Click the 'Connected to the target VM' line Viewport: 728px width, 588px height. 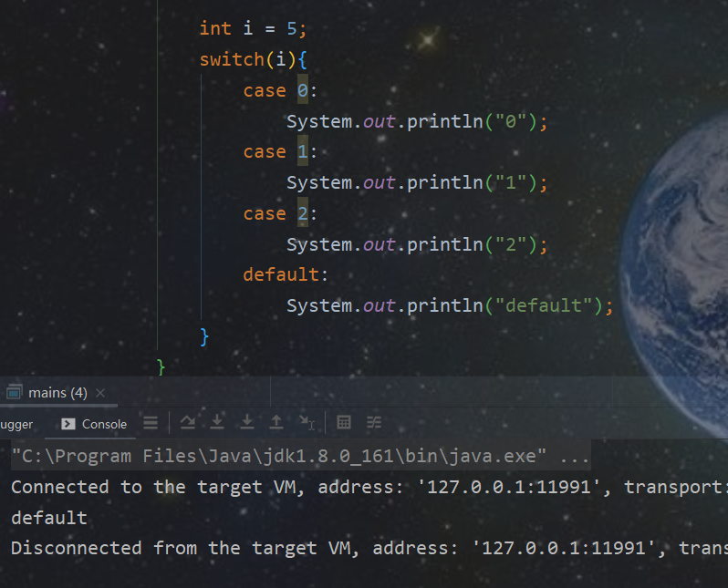(x=369, y=488)
